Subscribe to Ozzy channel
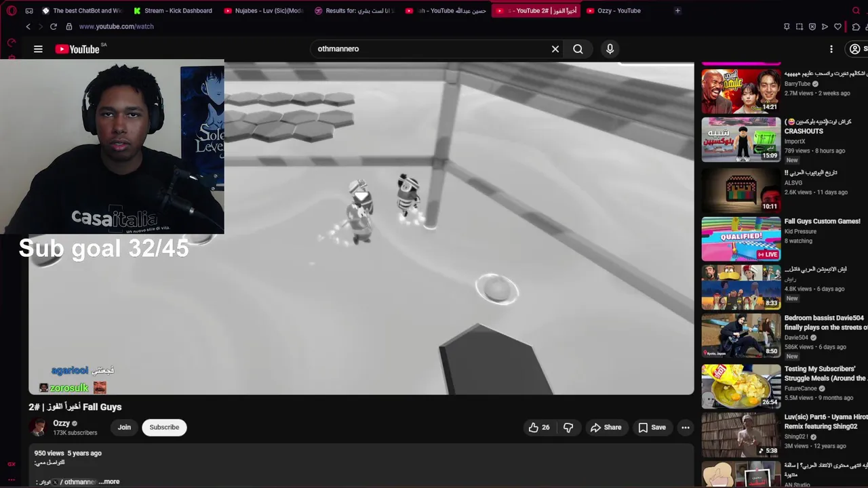The image size is (868, 488). point(164,427)
